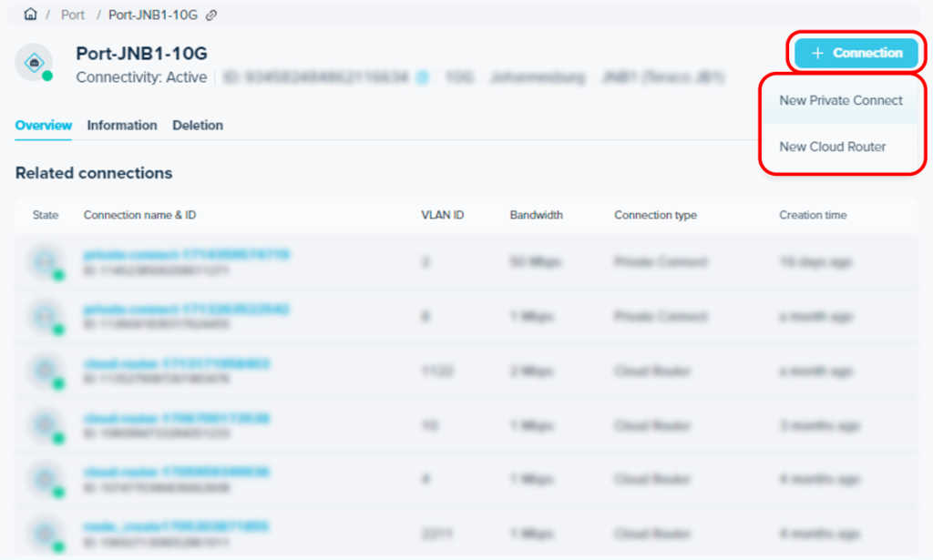Open the private-connect link with VLAN 2
Screen dimensions: 933x560
click(186, 255)
